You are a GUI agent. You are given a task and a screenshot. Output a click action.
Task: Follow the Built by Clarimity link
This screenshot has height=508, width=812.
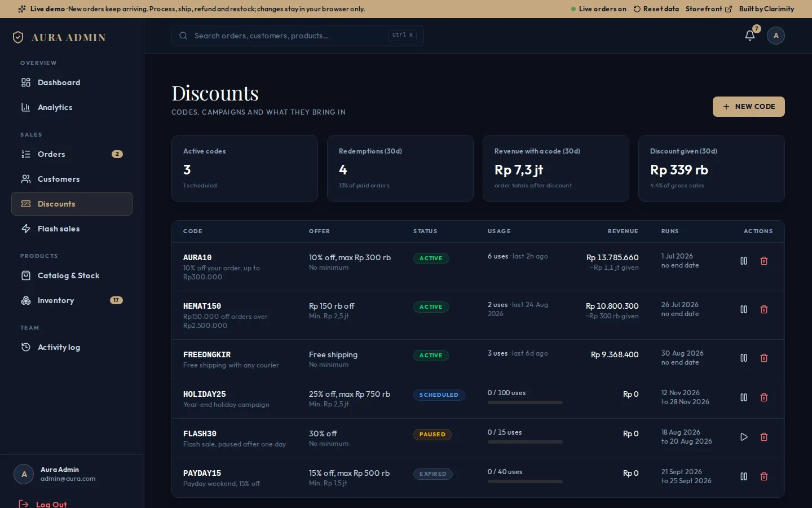(766, 9)
